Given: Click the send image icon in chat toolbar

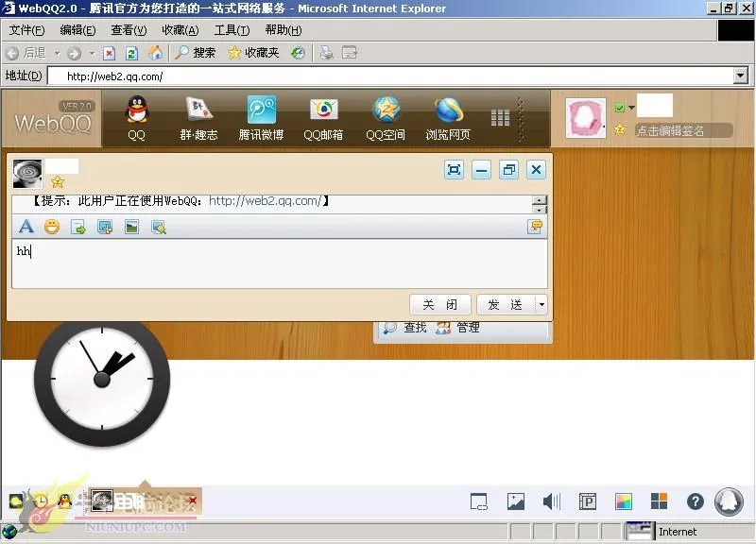Looking at the screenshot, I should tap(132, 227).
